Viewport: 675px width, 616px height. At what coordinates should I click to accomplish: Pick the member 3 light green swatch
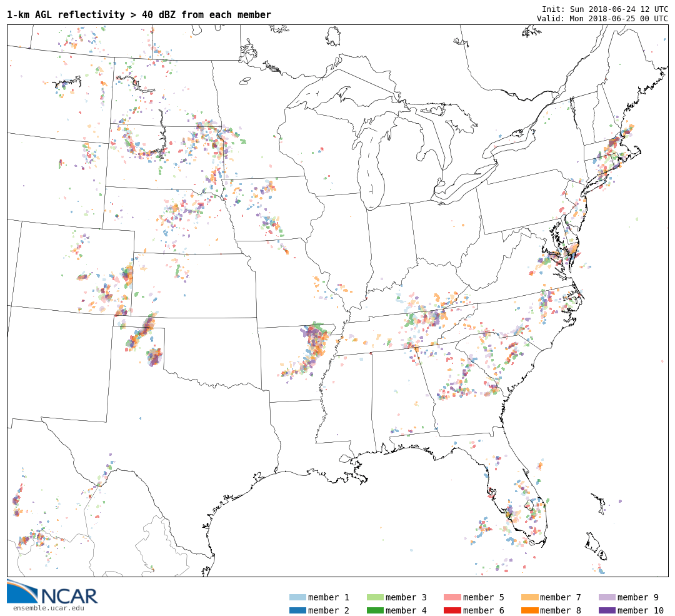375,597
